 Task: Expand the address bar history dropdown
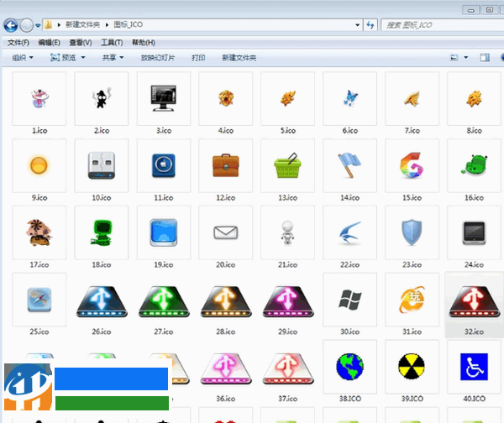[x=358, y=24]
